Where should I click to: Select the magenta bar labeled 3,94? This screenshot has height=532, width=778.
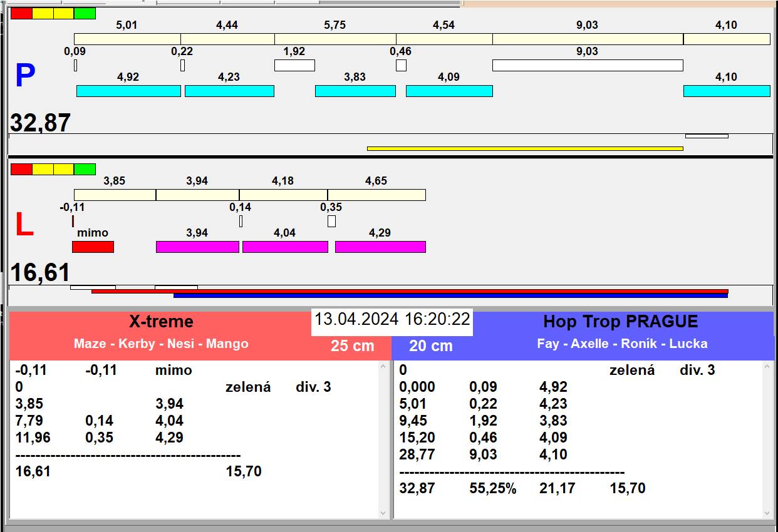tap(197, 247)
